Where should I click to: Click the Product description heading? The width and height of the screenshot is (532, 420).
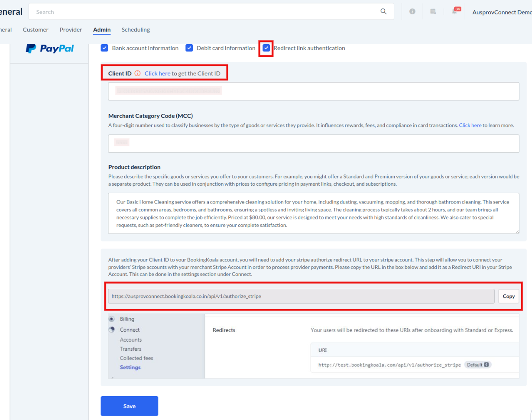[134, 167]
